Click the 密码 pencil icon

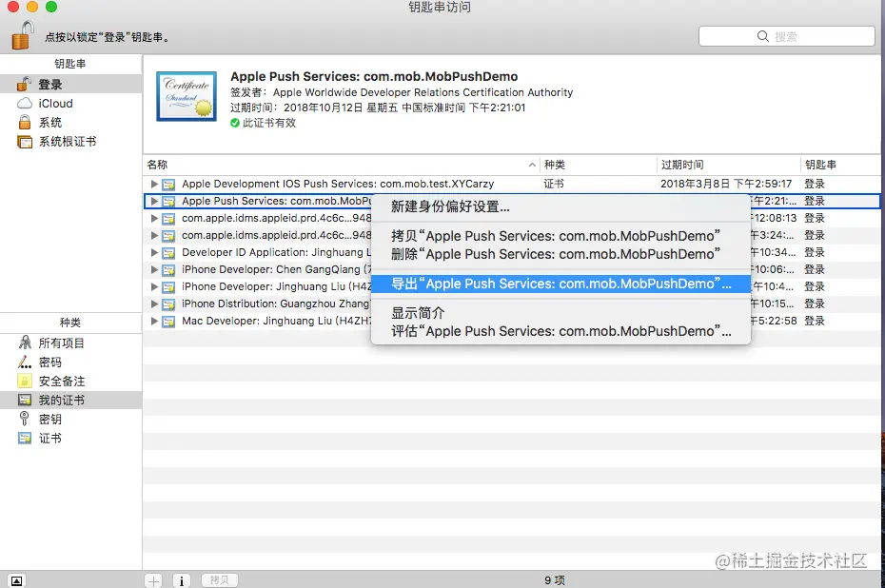25,362
